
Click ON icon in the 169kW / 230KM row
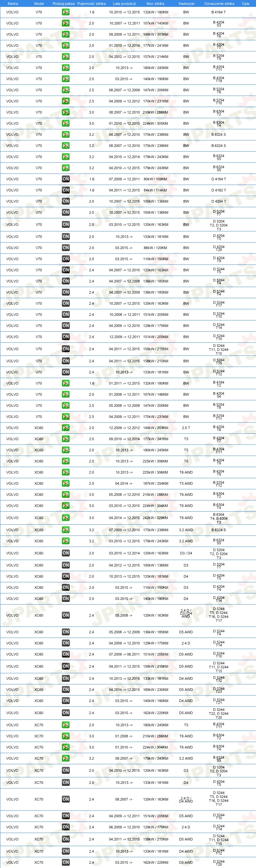[x=66, y=689]
